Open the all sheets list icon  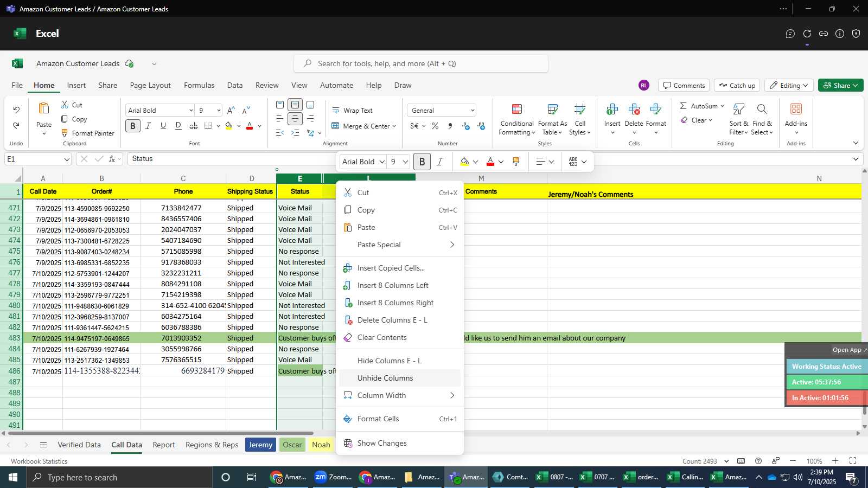(x=43, y=445)
